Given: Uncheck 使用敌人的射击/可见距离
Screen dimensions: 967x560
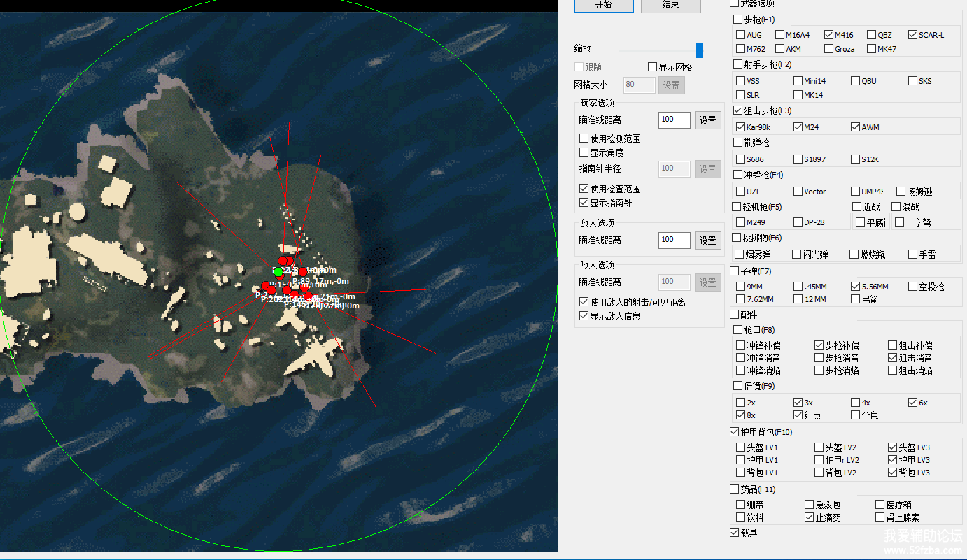Looking at the screenshot, I should click(584, 302).
